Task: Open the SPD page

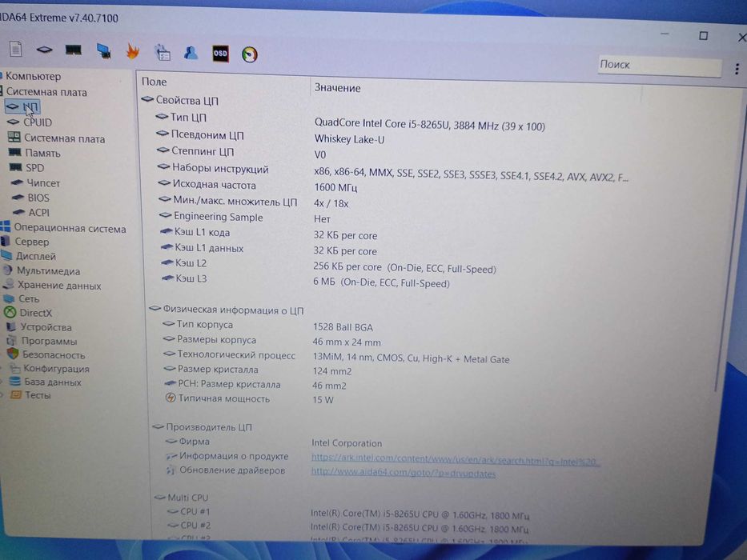Action: (x=34, y=168)
